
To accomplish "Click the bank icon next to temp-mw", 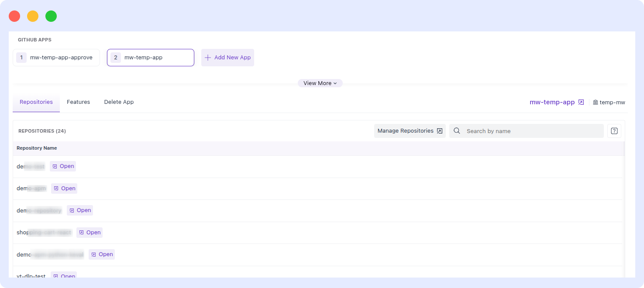I will pos(595,102).
